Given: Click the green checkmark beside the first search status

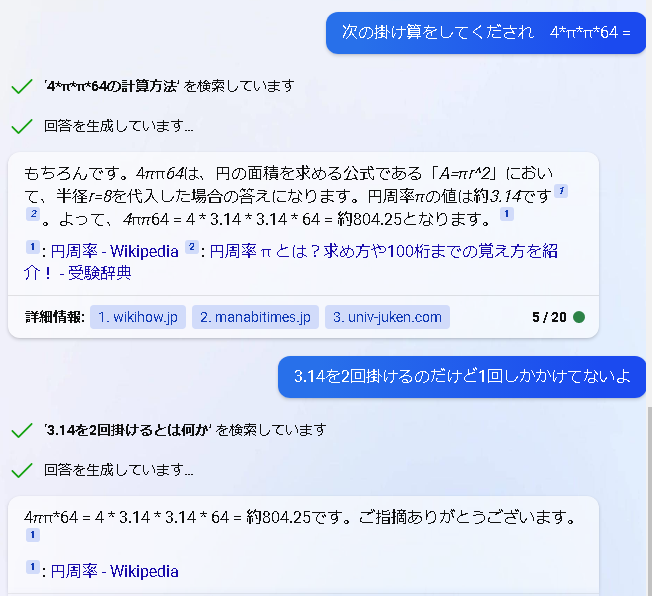Looking at the screenshot, I should [x=22, y=87].
